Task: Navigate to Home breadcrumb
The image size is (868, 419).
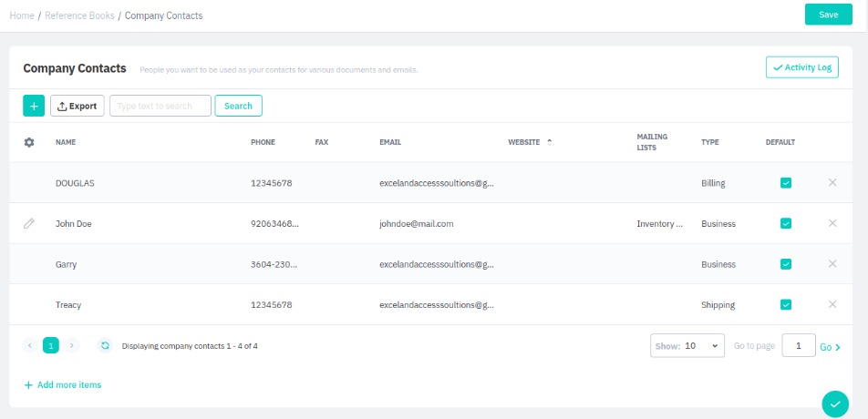Action: 22,15
